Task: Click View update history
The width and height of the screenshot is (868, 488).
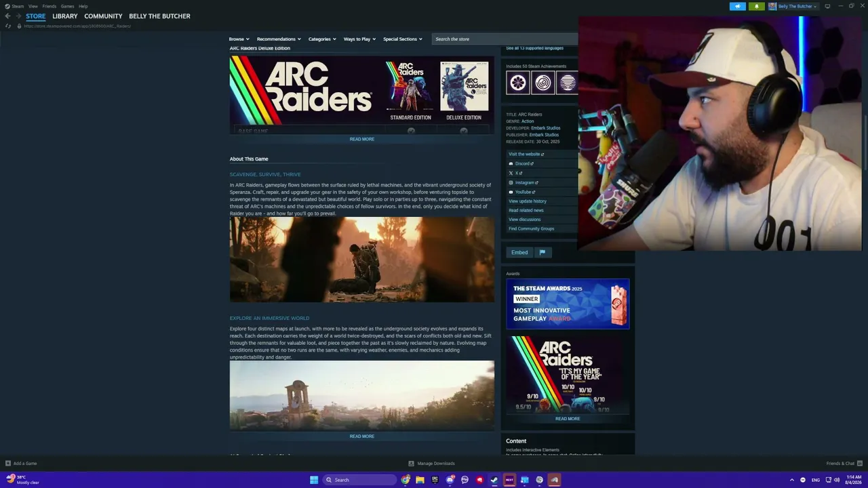Action: coord(528,201)
